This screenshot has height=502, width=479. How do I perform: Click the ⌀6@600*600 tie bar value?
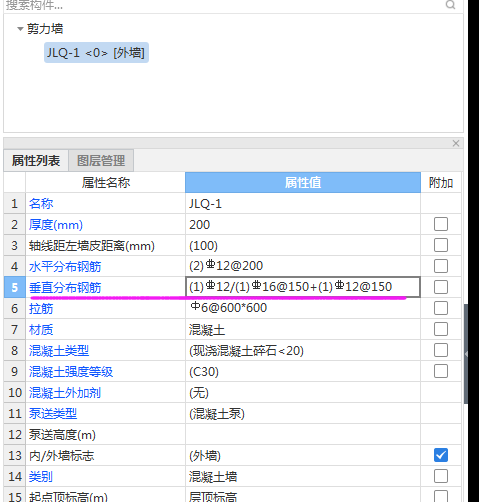303,308
